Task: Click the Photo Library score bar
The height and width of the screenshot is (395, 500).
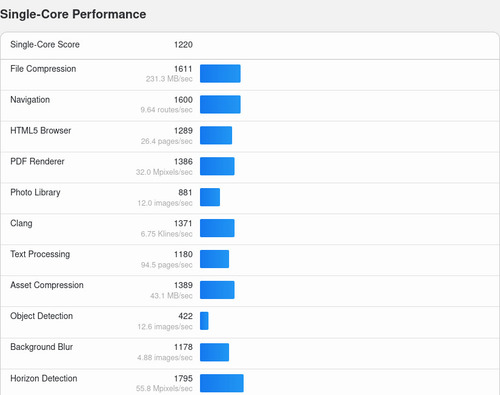Action: [210, 197]
